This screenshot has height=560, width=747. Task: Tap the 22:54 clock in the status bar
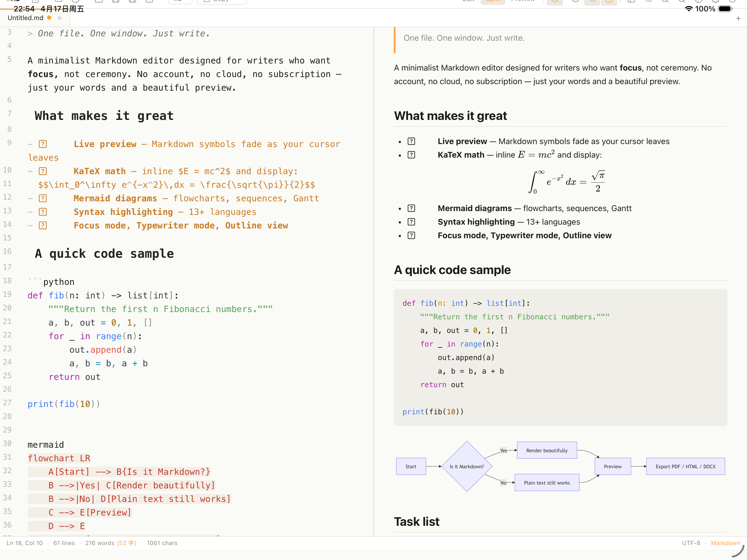[24, 9]
